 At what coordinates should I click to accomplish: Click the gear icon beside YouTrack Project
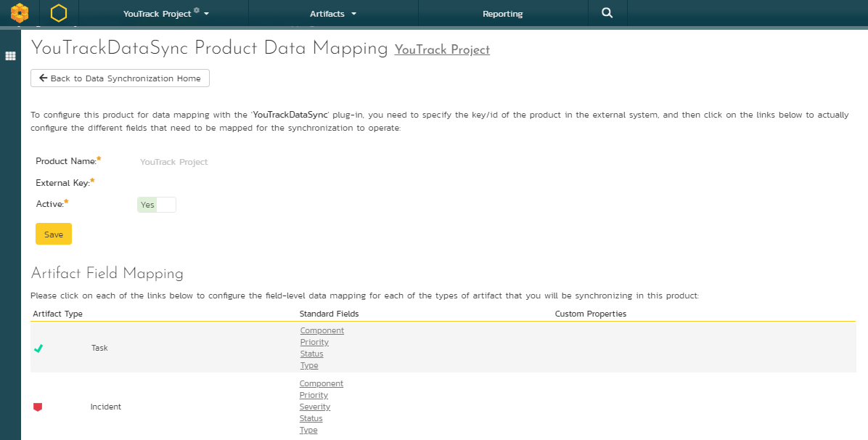(196, 10)
